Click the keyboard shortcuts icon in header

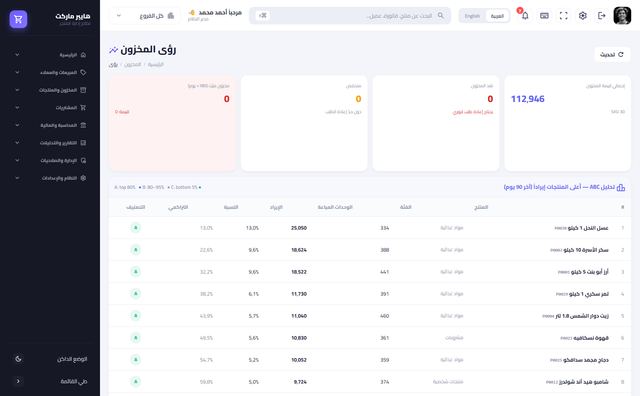544,16
